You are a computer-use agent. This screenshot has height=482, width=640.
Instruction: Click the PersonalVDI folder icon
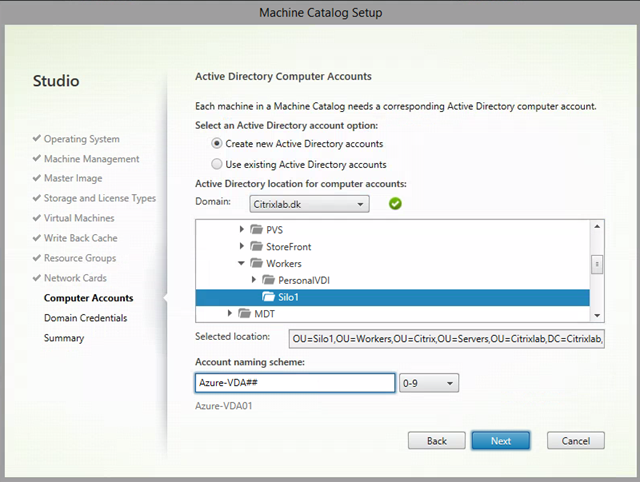[x=269, y=280]
